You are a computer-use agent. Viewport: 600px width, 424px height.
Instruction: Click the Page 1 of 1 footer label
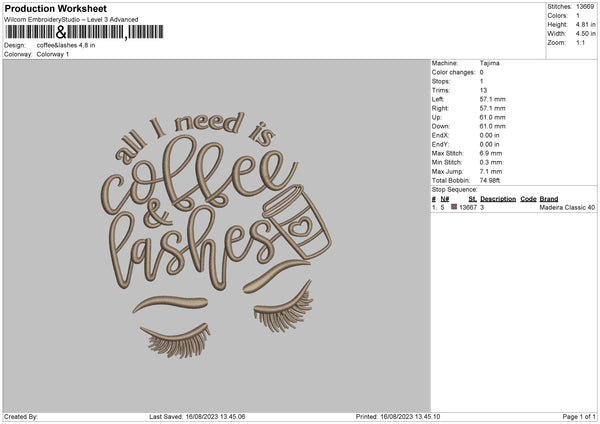pyautogui.click(x=579, y=416)
